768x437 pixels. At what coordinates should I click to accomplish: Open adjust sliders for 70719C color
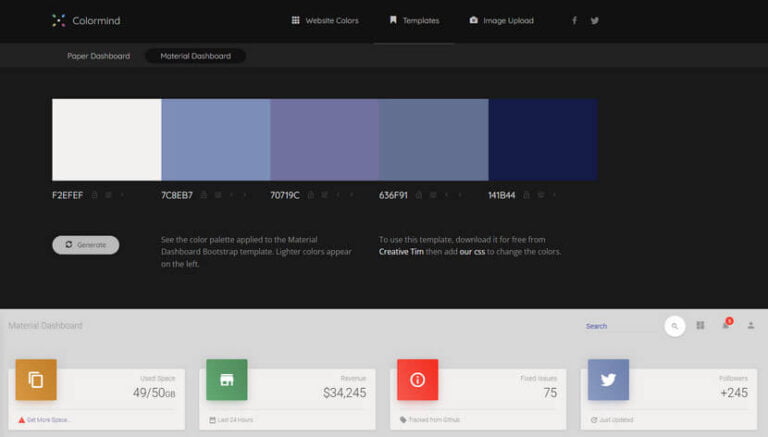click(324, 195)
